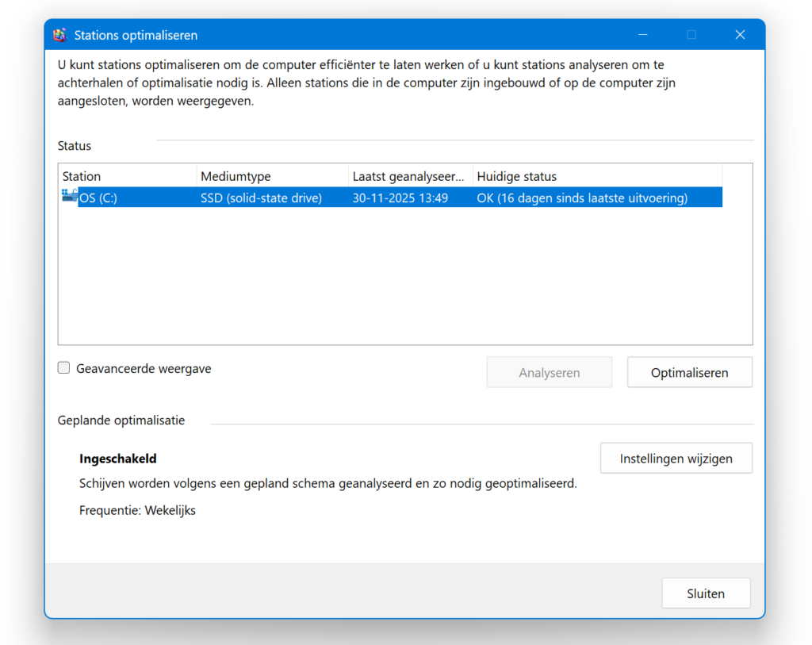Image resolution: width=812 pixels, height=645 pixels.
Task: Click the Laatst geanalyseerd column header
Action: click(x=409, y=176)
